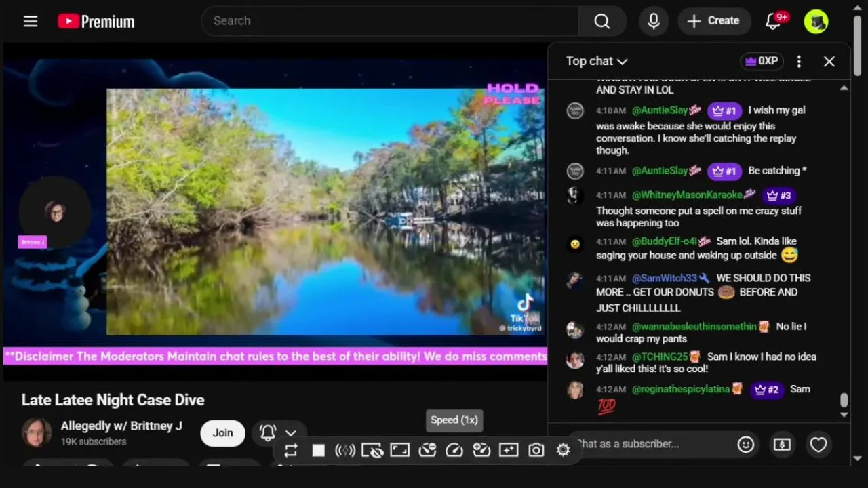The width and height of the screenshot is (868, 488).
Task: Click the sparkle enhance overlay icon
Action: click(x=509, y=450)
